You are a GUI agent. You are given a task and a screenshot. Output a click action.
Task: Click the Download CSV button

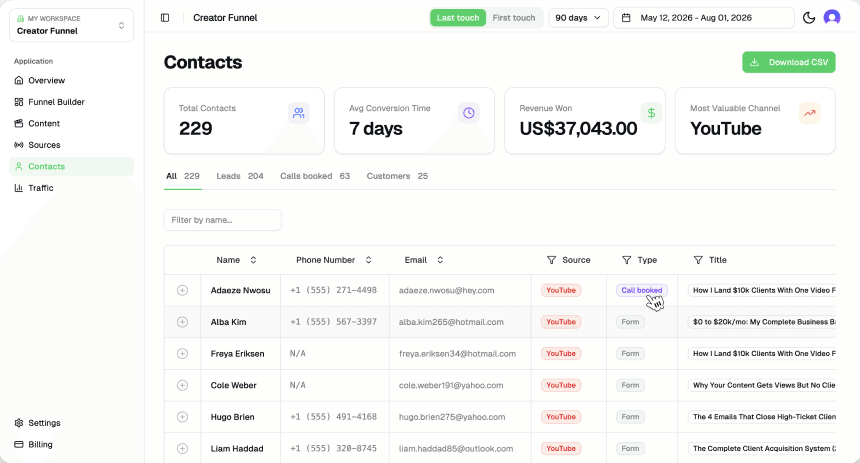[x=789, y=62]
